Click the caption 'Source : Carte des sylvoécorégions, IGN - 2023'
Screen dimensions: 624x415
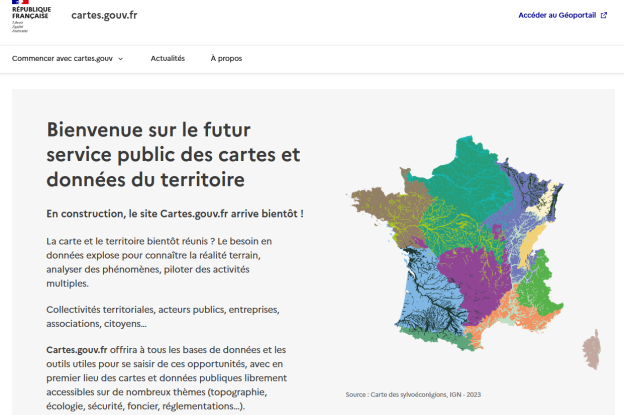(x=413, y=395)
